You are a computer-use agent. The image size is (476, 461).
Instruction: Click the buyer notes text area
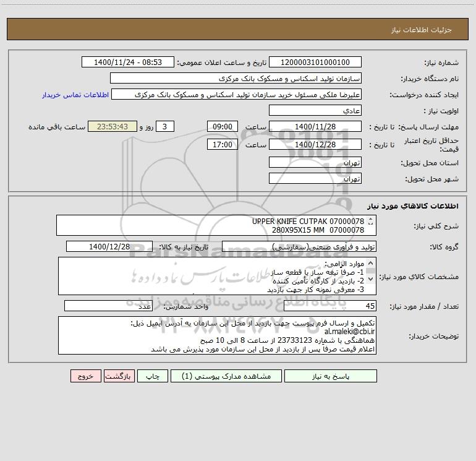(217, 335)
